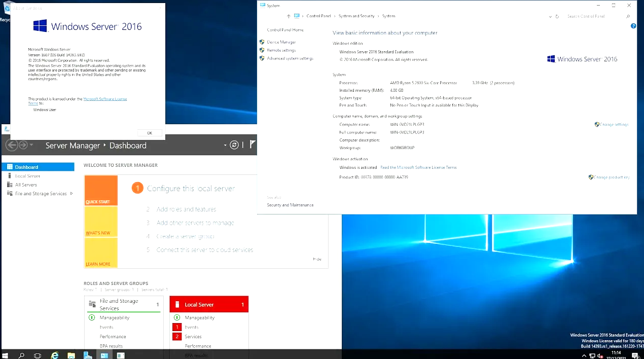Image resolution: width=644 pixels, height=359 pixels.
Task: Click Change product key link
Action: coord(611,177)
